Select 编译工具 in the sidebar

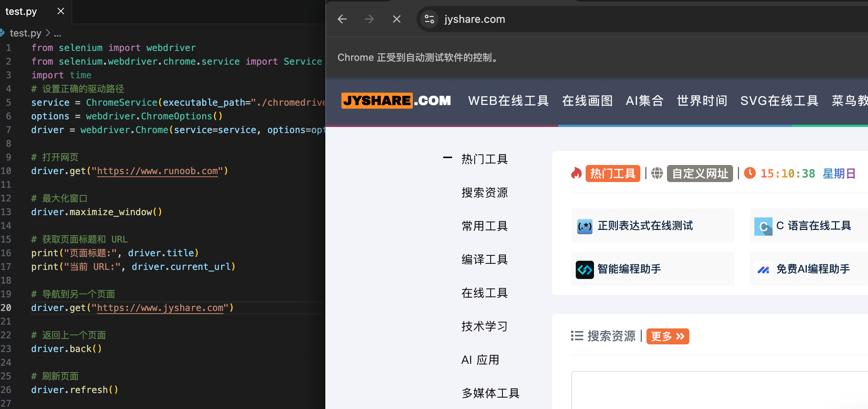[485, 260]
